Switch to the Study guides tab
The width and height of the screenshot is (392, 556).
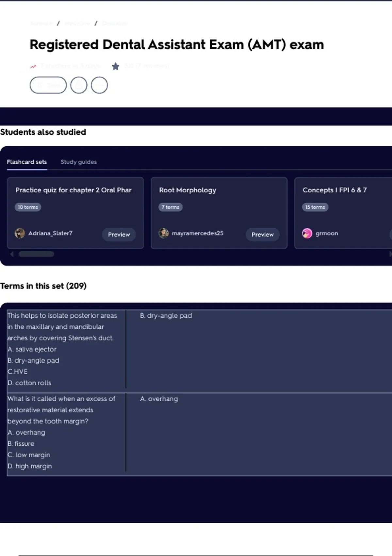(x=79, y=162)
